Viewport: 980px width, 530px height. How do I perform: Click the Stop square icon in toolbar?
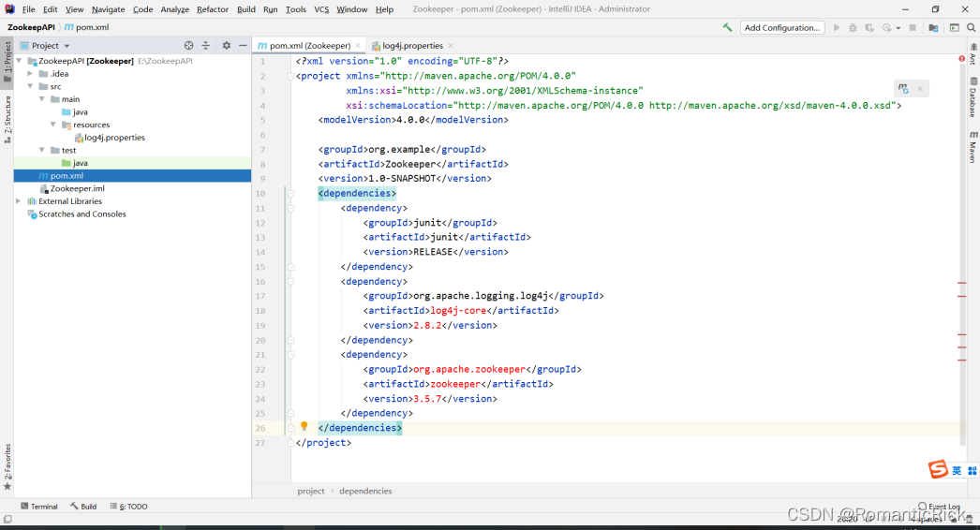913,27
